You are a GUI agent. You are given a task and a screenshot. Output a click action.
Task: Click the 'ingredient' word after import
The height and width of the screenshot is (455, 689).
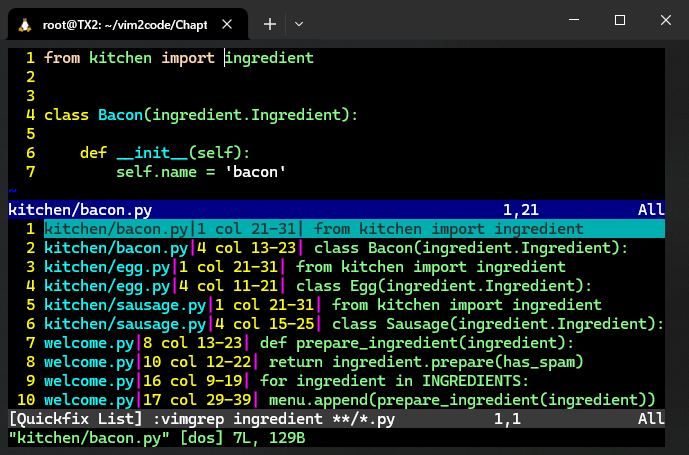click(x=269, y=58)
